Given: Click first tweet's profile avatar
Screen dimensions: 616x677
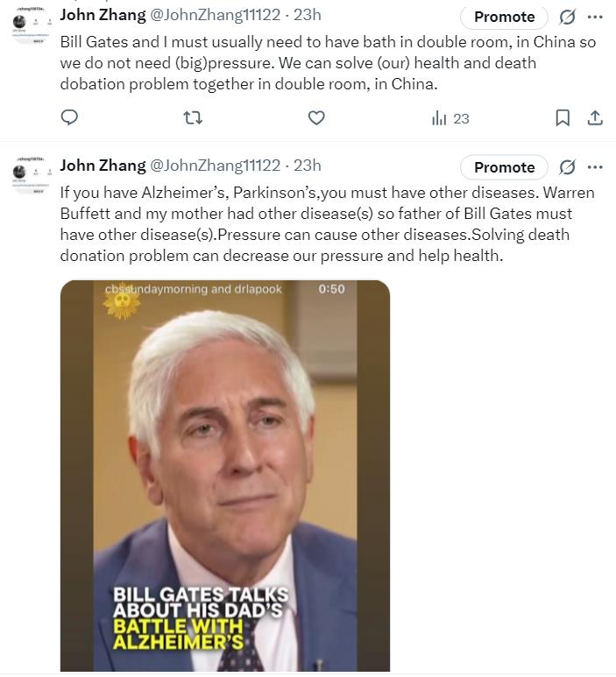Looking at the screenshot, I should click(31, 26).
